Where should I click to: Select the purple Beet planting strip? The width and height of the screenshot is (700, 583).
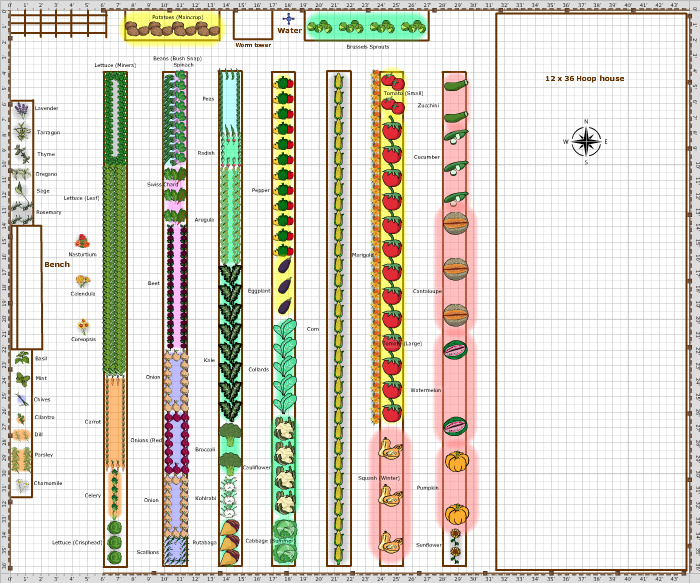click(x=177, y=287)
